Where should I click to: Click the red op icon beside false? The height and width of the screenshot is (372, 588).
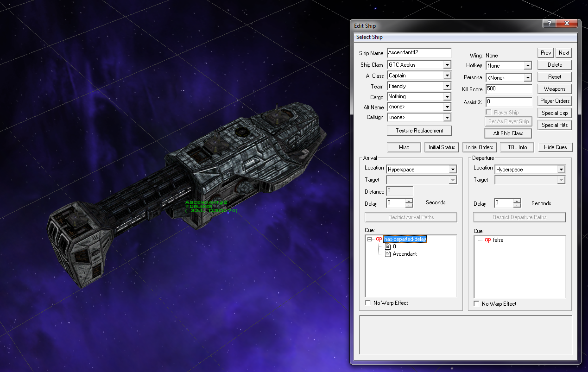pos(487,240)
